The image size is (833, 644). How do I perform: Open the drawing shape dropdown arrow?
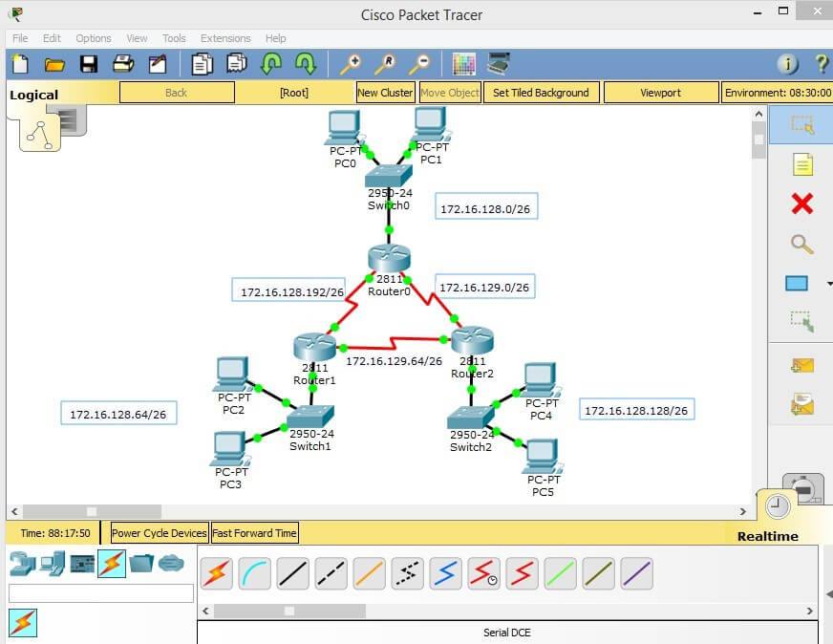[829, 284]
